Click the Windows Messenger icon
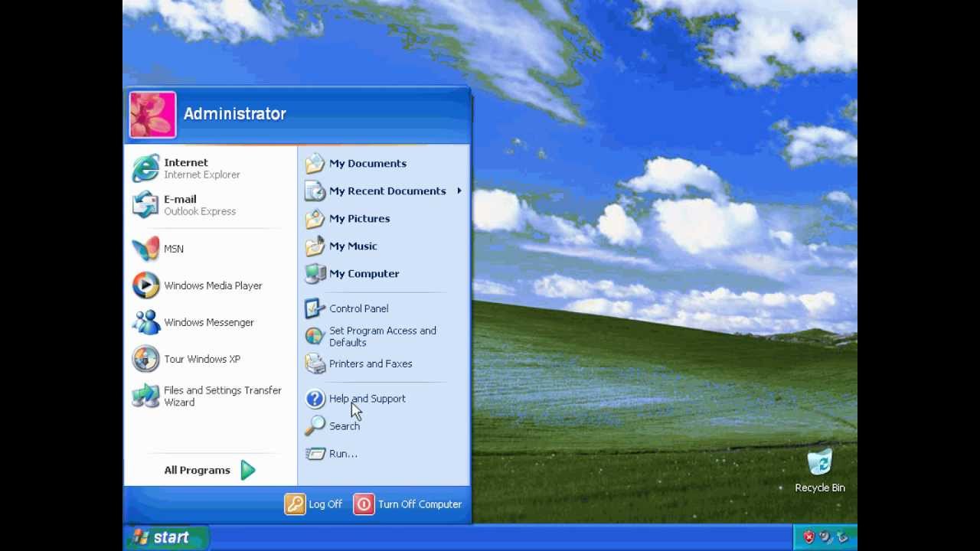980x551 pixels. click(x=145, y=322)
